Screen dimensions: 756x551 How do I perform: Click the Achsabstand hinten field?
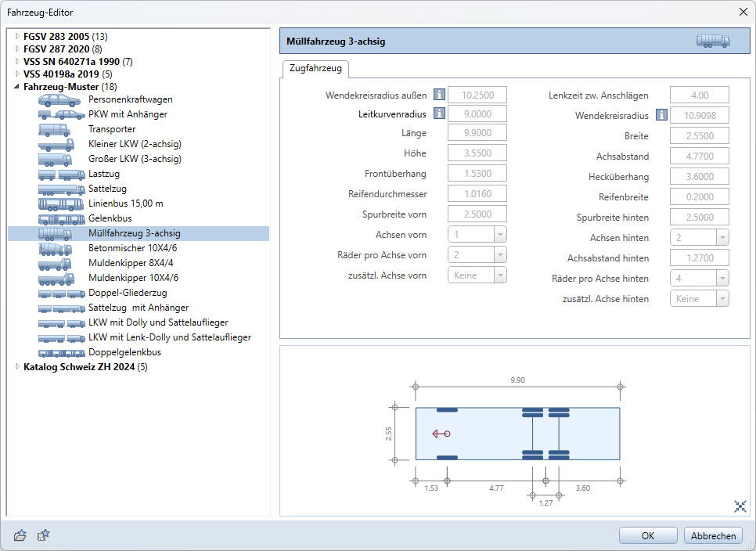pos(700,258)
